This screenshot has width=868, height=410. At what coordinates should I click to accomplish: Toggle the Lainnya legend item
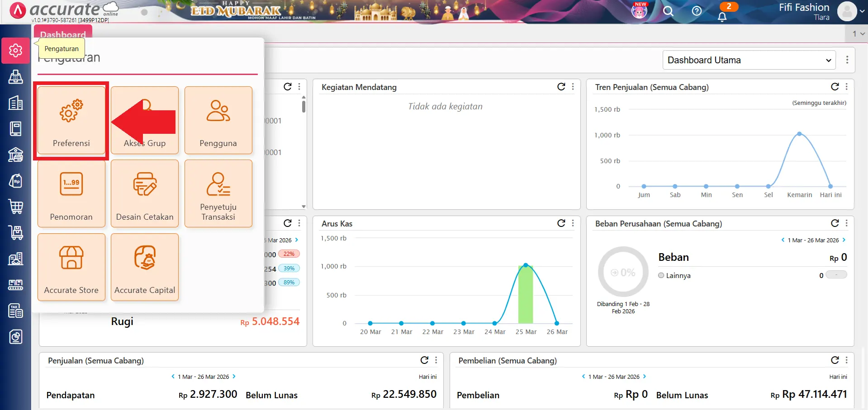pyautogui.click(x=674, y=276)
